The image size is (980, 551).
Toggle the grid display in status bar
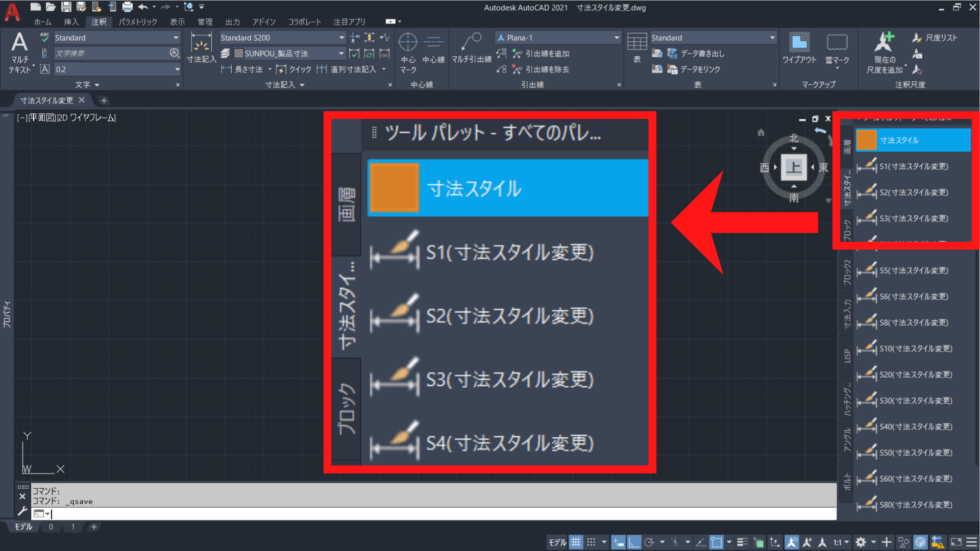tap(576, 542)
